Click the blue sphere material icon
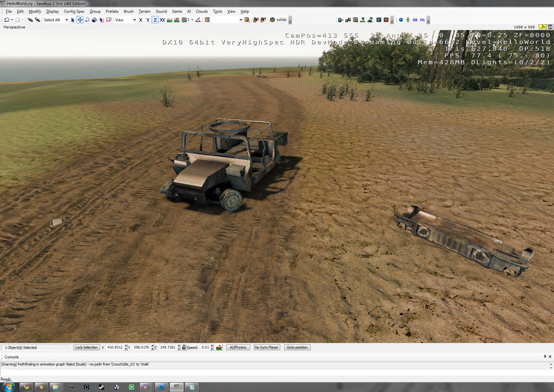Viewport: 554px width, 392px height. point(401,20)
